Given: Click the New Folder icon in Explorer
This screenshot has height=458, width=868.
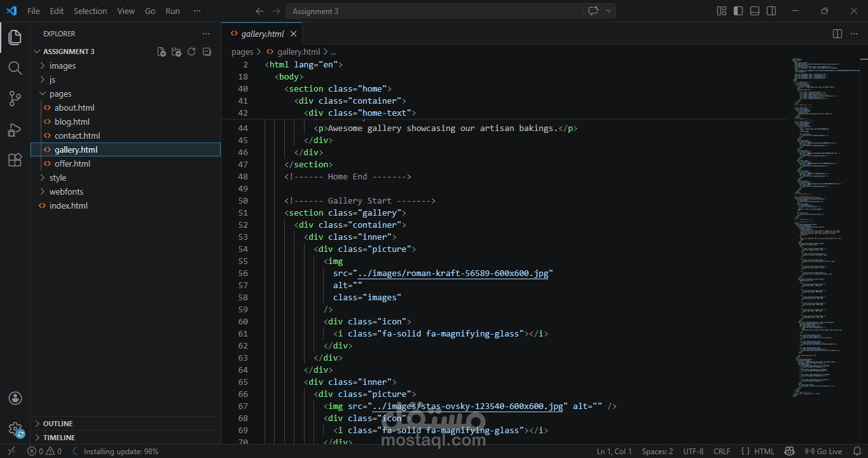Looking at the screenshot, I should pos(176,52).
